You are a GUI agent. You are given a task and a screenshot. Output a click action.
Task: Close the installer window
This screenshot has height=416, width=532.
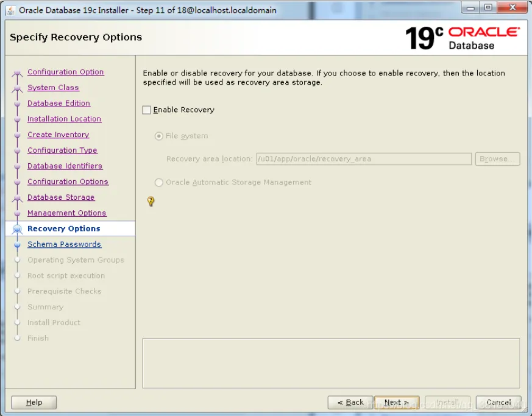(x=512, y=8)
